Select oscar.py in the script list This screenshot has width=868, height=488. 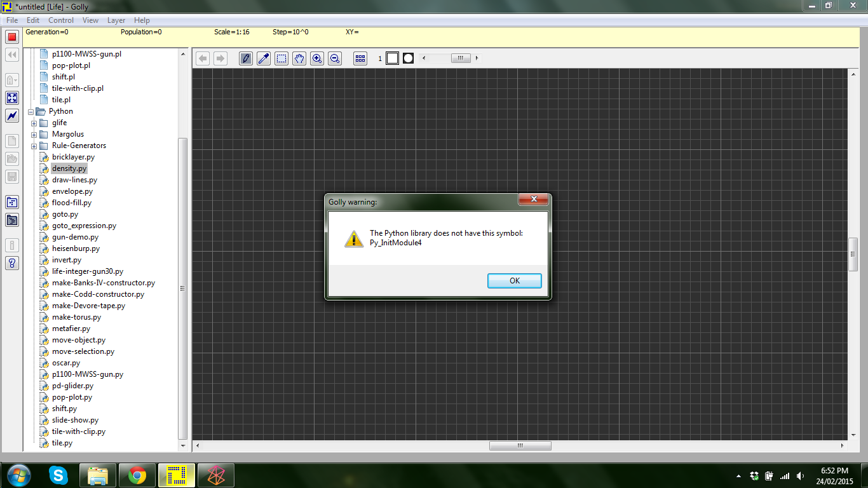tap(66, 363)
